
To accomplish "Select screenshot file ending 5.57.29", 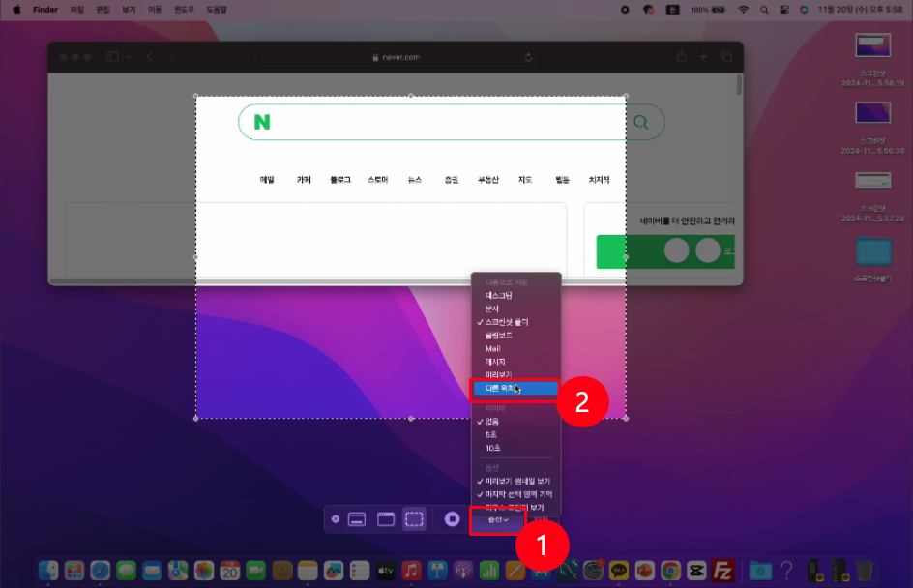I will click(872, 195).
